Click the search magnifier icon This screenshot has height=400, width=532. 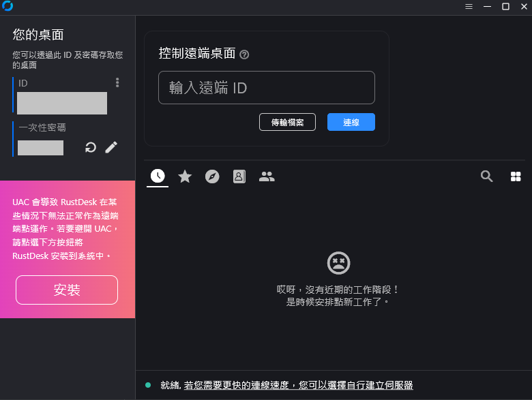click(x=486, y=176)
